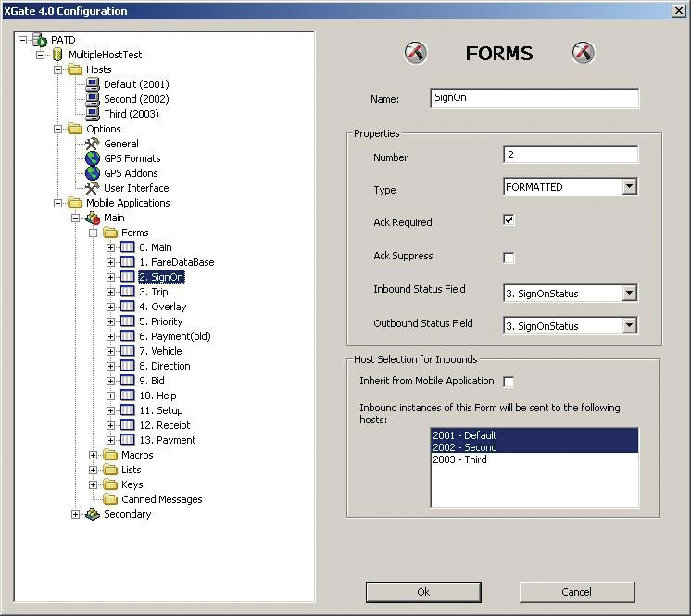
Task: Toggle Inherit from Mobile Application checkbox
Action: pos(509,382)
